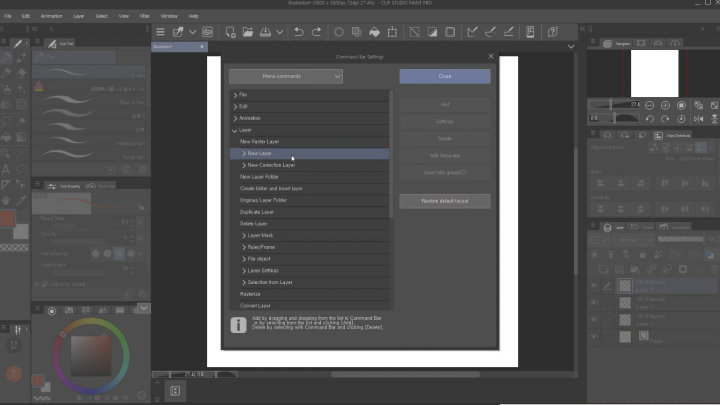This screenshot has height=405, width=720.
Task: Click the Delete button in dialog
Action: pos(445,139)
